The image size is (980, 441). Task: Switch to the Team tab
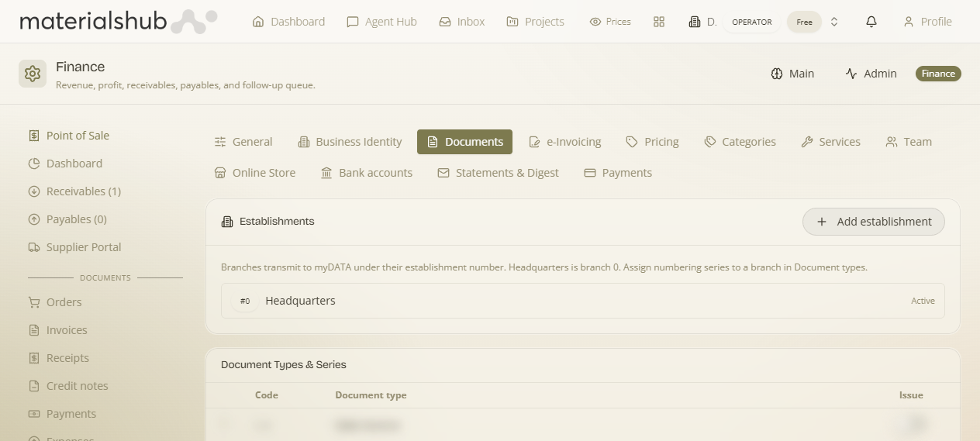(909, 142)
